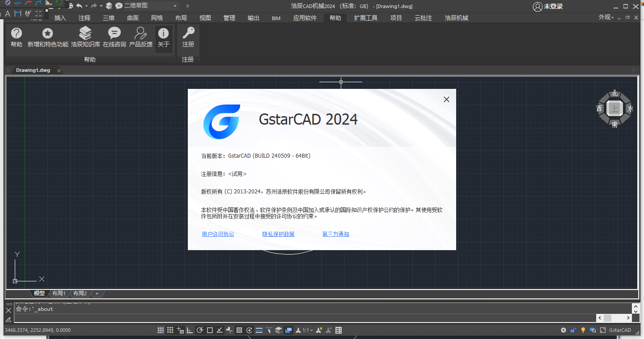The width and height of the screenshot is (644, 339).
Task: Open 新增和特色功能 star icon
Action: [x=48, y=37]
